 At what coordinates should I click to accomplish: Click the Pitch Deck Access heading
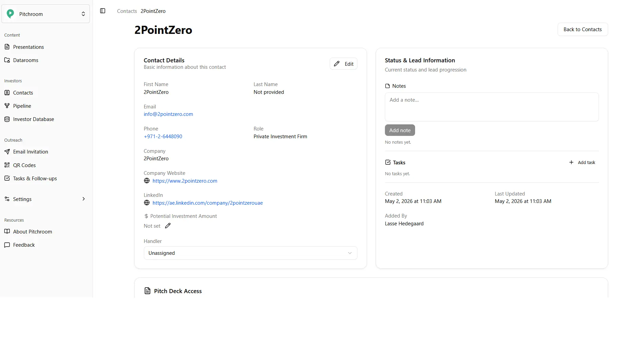(x=178, y=291)
